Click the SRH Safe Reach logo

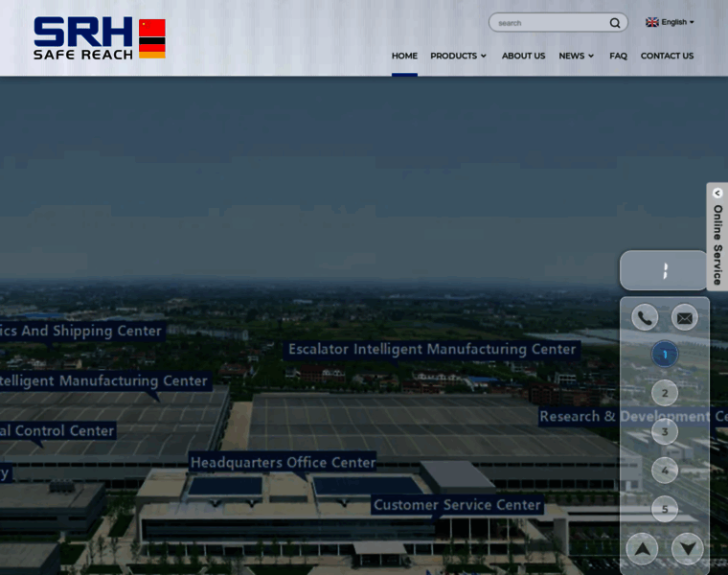(99, 38)
